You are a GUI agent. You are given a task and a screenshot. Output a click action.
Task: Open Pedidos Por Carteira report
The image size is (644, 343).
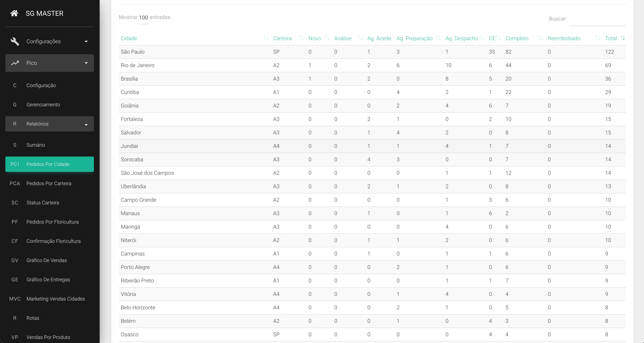49,183
